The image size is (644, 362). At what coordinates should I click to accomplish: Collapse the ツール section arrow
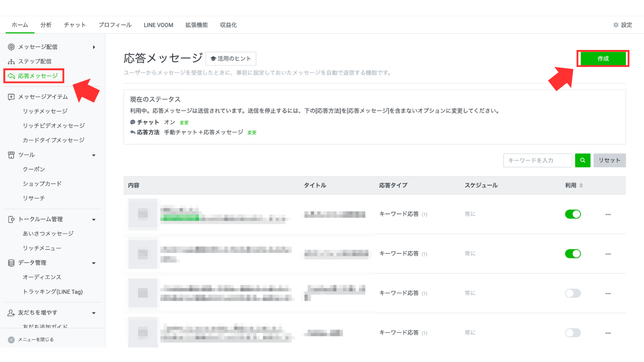point(94,155)
